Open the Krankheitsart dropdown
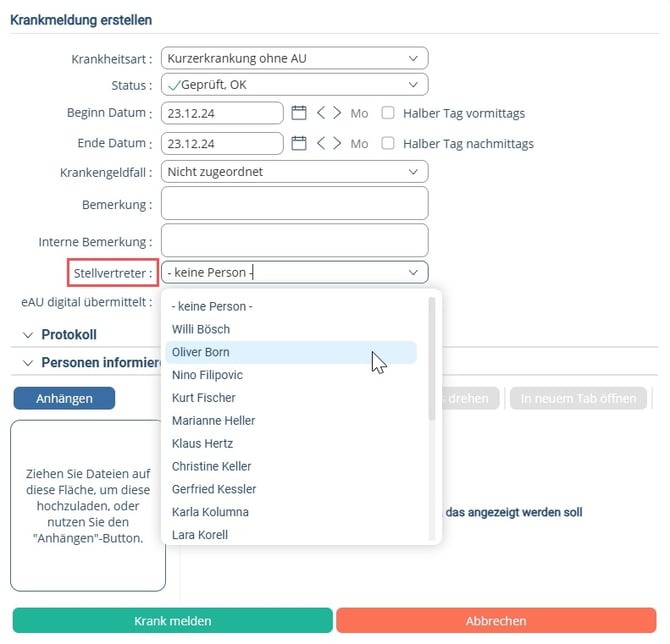 click(x=294, y=58)
